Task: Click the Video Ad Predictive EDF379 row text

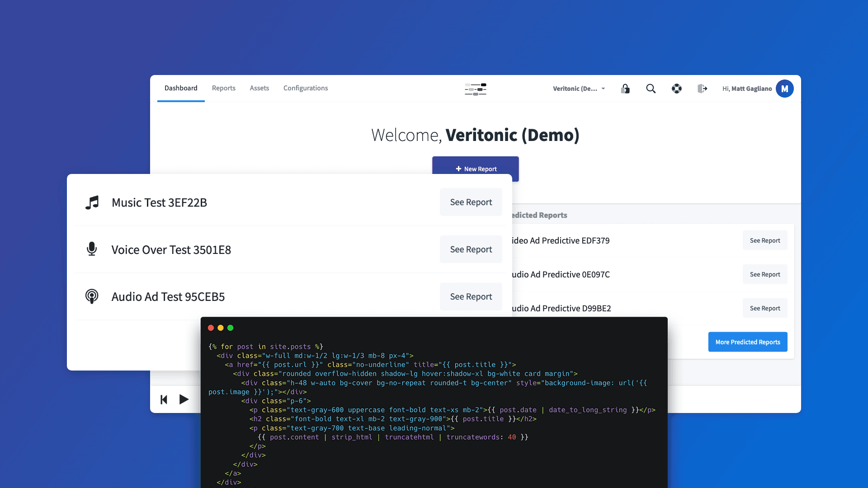Action: tap(561, 241)
